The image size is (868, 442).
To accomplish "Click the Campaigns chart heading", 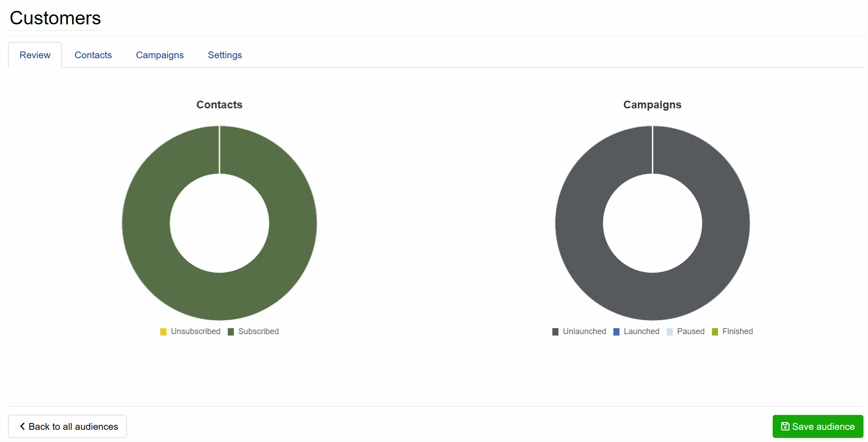I will (652, 105).
